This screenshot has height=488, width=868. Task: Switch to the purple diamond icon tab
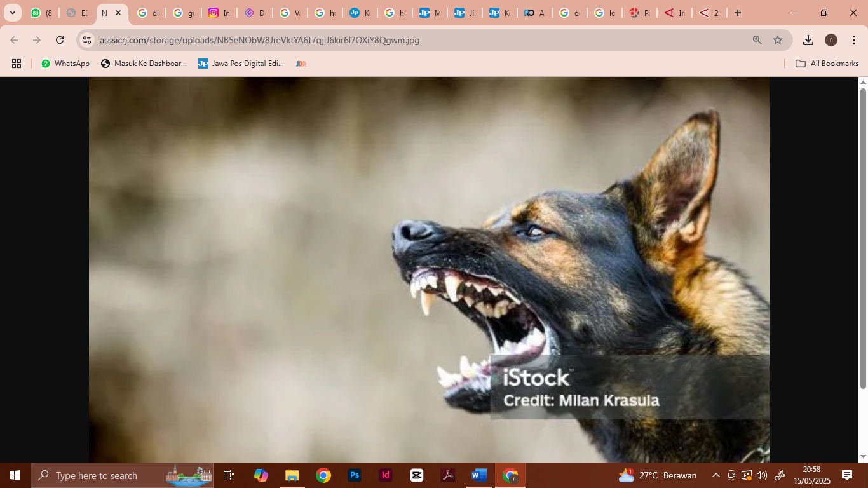(x=255, y=13)
